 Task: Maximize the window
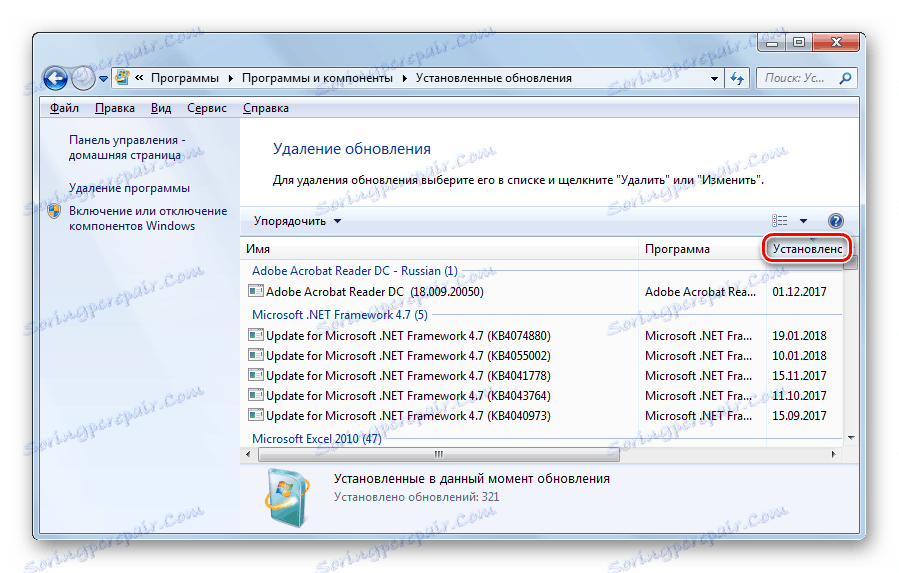click(x=799, y=42)
